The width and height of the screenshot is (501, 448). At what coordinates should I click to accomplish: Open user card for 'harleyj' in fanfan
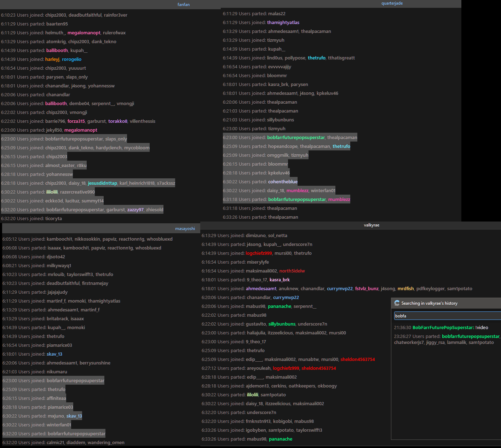(x=52, y=59)
